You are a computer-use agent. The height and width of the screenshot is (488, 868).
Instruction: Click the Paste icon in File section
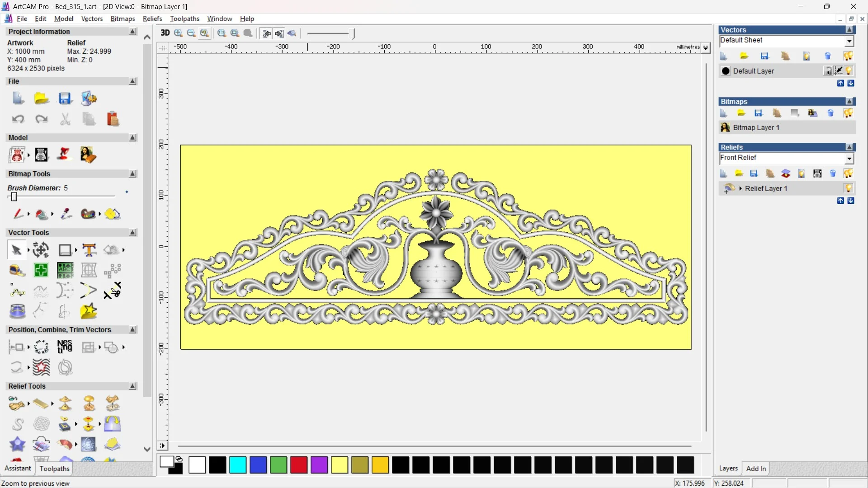point(113,119)
